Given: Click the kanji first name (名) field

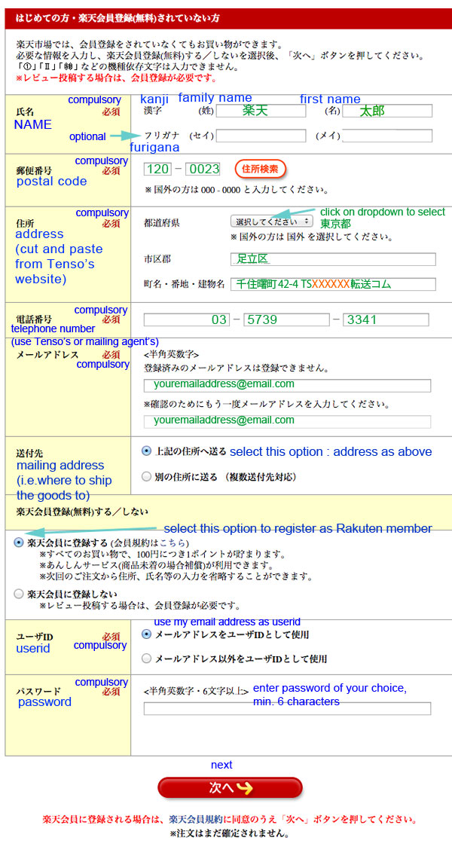Looking at the screenshot, I should (387, 111).
